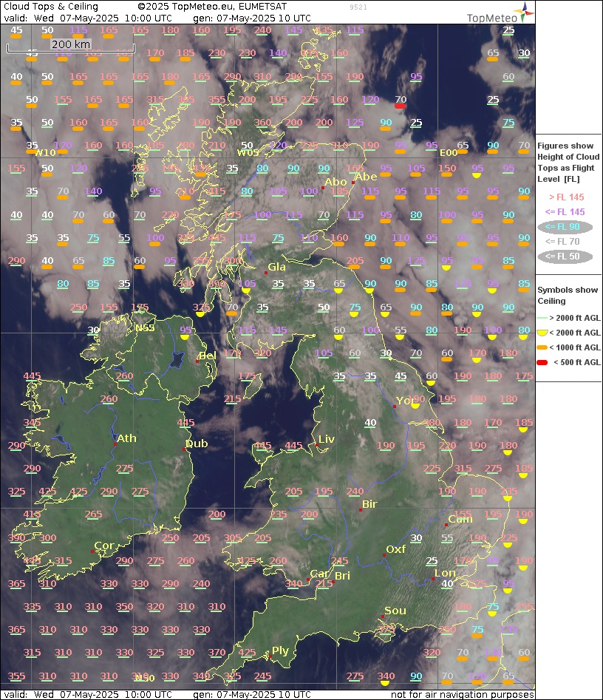This screenshot has height=700, width=603.
Task: Click the red ceiling marker under value 70
Action: click(401, 106)
